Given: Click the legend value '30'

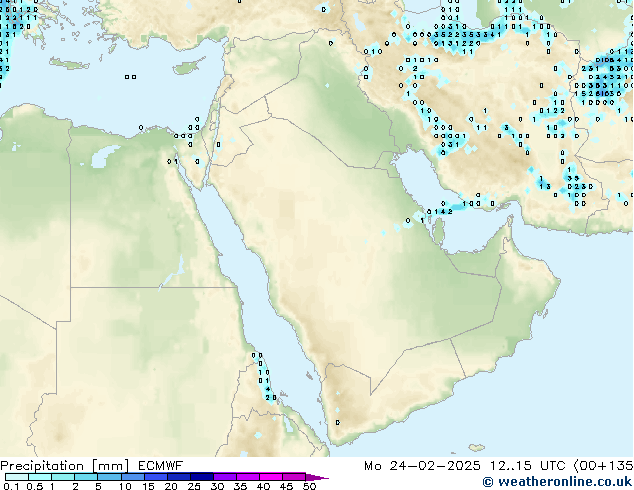Looking at the screenshot, I should point(217,486).
